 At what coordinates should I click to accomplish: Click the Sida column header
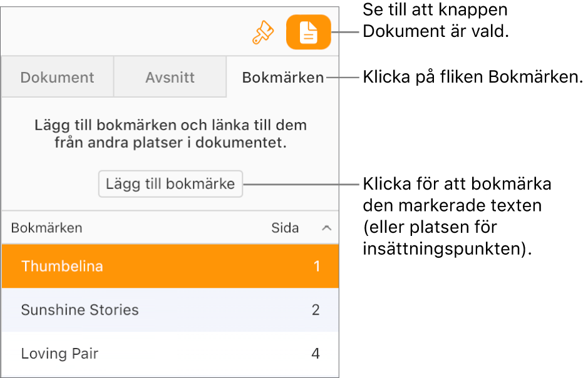[x=285, y=228]
